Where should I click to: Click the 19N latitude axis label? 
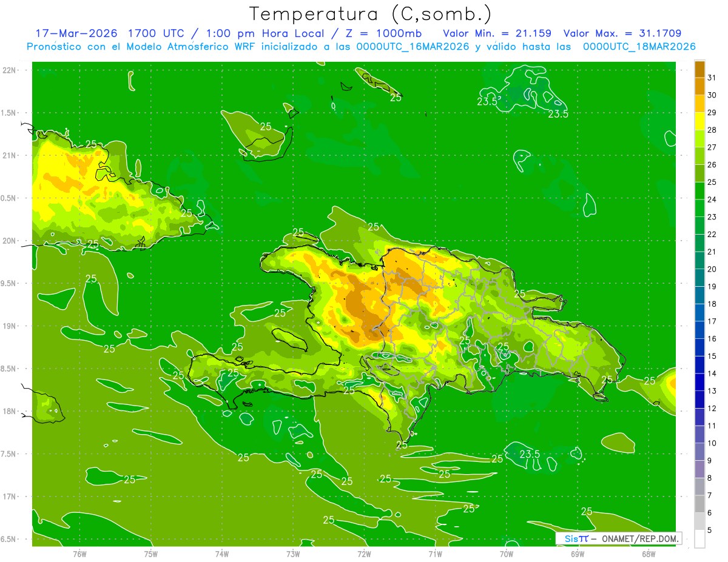[10, 326]
